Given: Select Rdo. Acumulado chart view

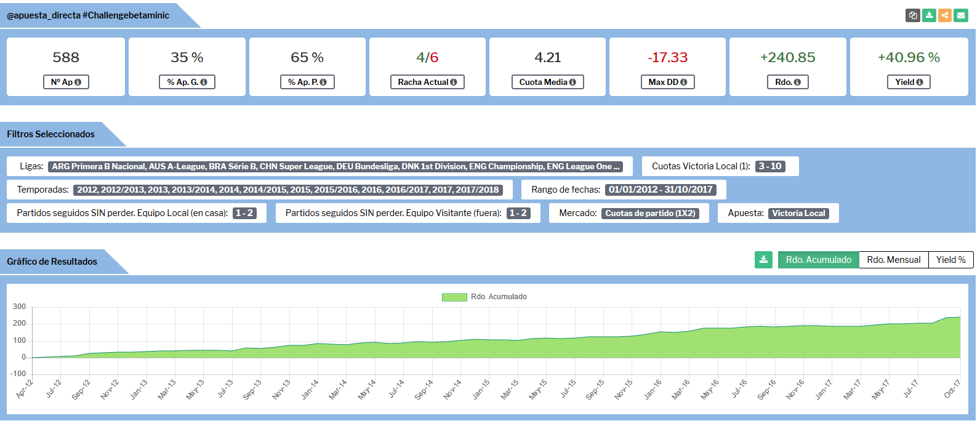Looking at the screenshot, I should 818,260.
